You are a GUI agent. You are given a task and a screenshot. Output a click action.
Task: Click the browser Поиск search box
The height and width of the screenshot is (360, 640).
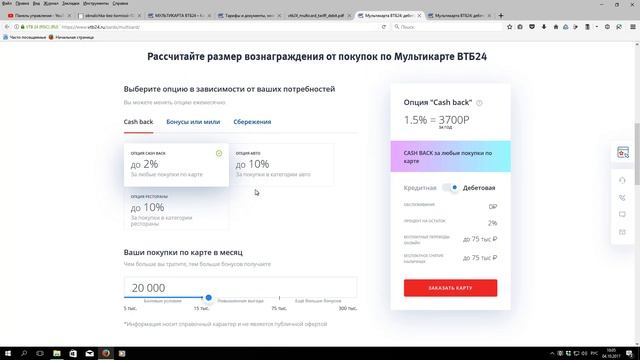point(447,27)
